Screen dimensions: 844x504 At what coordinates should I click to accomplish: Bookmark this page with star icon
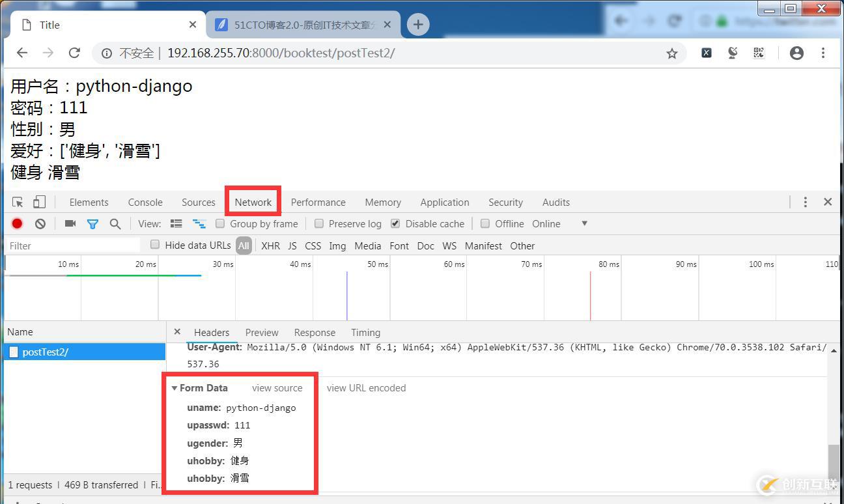pos(671,53)
